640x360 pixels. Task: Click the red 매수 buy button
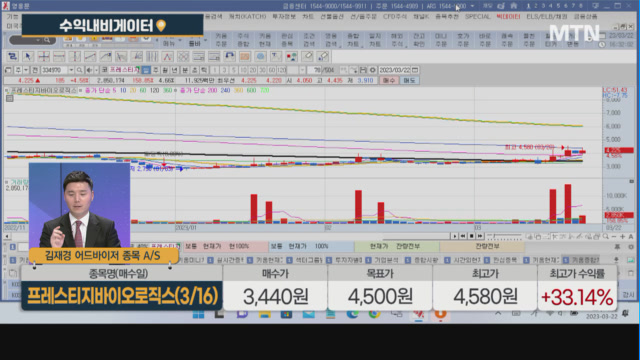[x=389, y=80]
